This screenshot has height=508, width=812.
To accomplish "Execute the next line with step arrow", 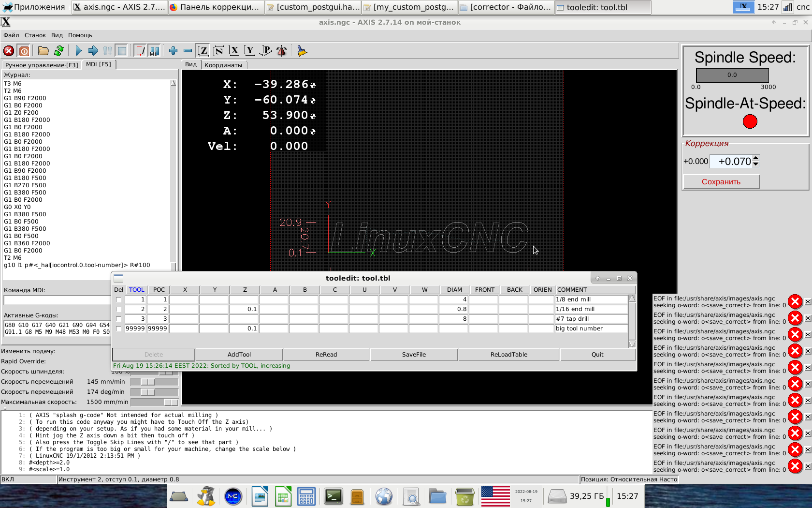I will point(93,51).
